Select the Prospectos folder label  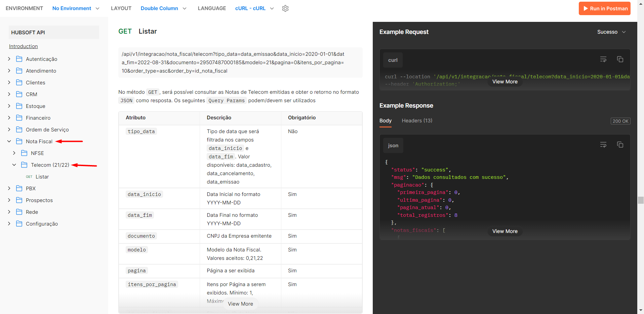tap(39, 200)
